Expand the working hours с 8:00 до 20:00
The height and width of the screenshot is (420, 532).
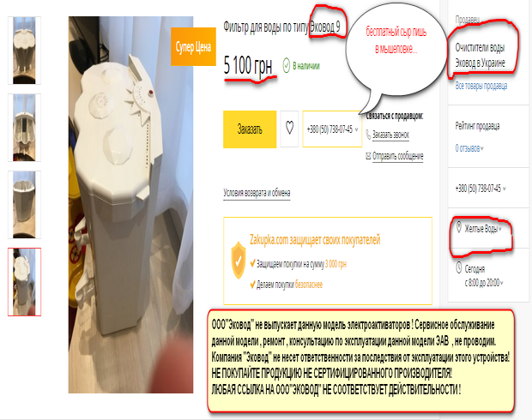coord(501,283)
